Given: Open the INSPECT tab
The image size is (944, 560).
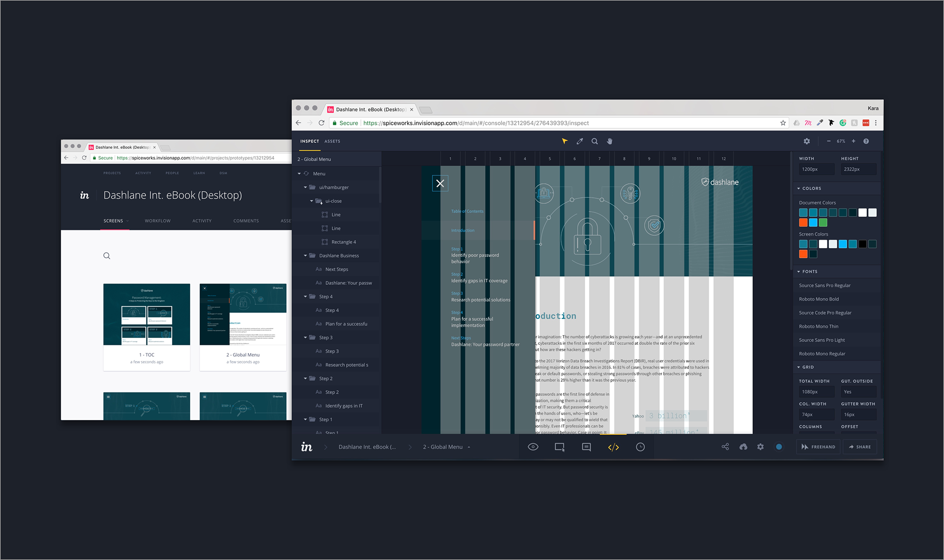Looking at the screenshot, I should click(x=310, y=141).
